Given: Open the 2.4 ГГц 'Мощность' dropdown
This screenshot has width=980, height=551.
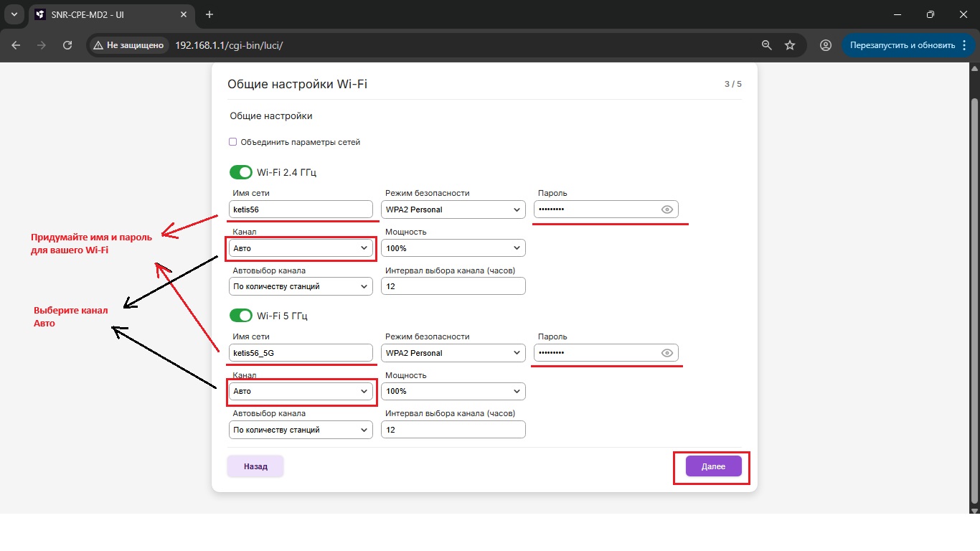Looking at the screenshot, I should click(453, 248).
